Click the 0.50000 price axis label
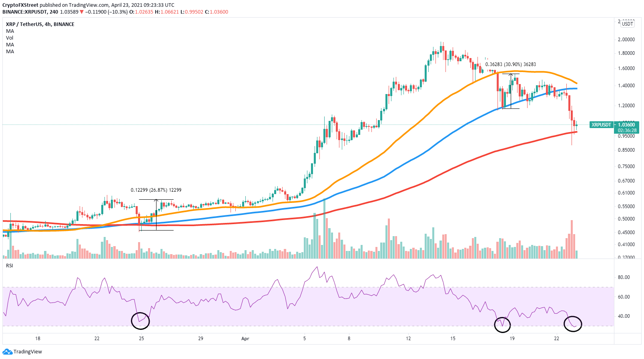Screen dimensions: 644x359 [626, 219]
